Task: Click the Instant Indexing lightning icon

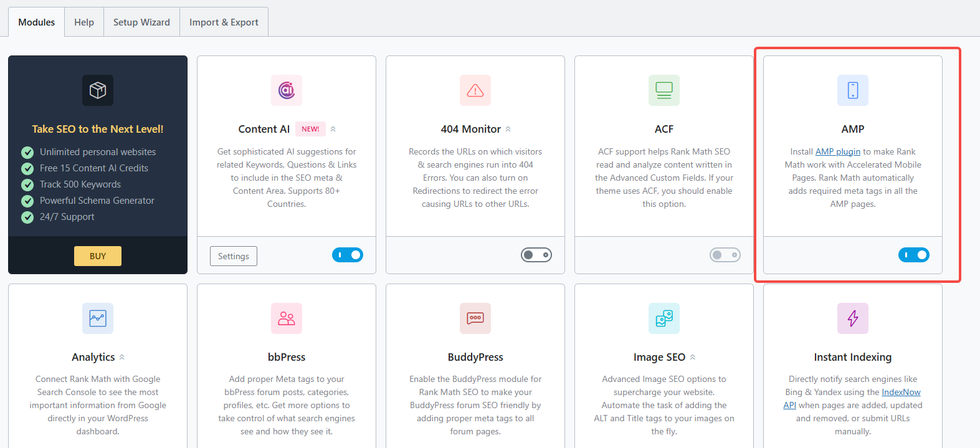Action: (853, 318)
